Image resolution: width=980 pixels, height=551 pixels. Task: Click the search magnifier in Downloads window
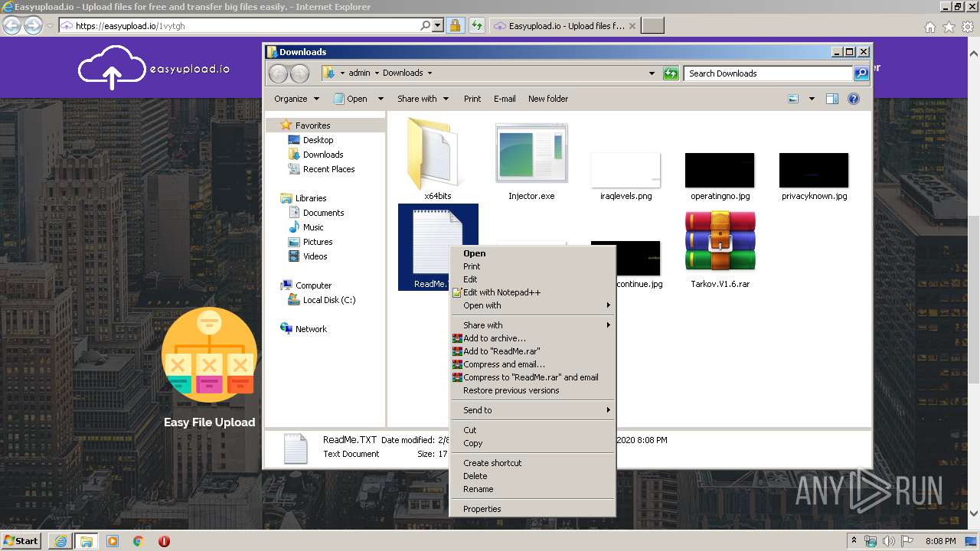coord(861,73)
